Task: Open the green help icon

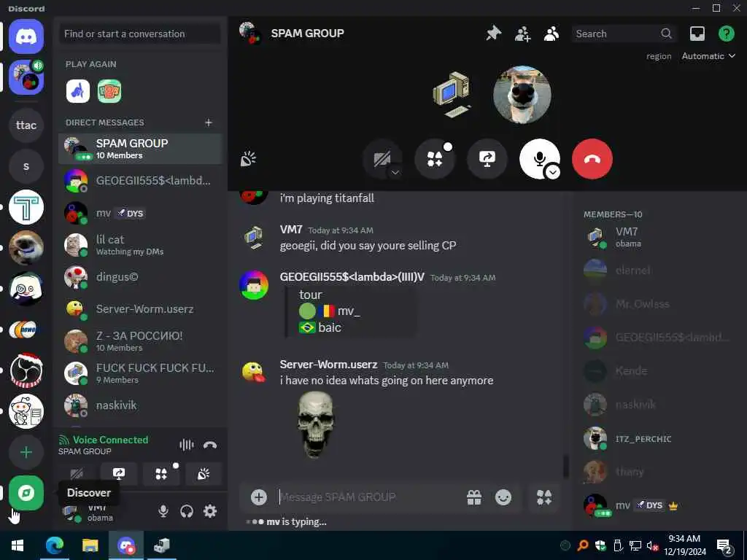Action: pos(726,34)
